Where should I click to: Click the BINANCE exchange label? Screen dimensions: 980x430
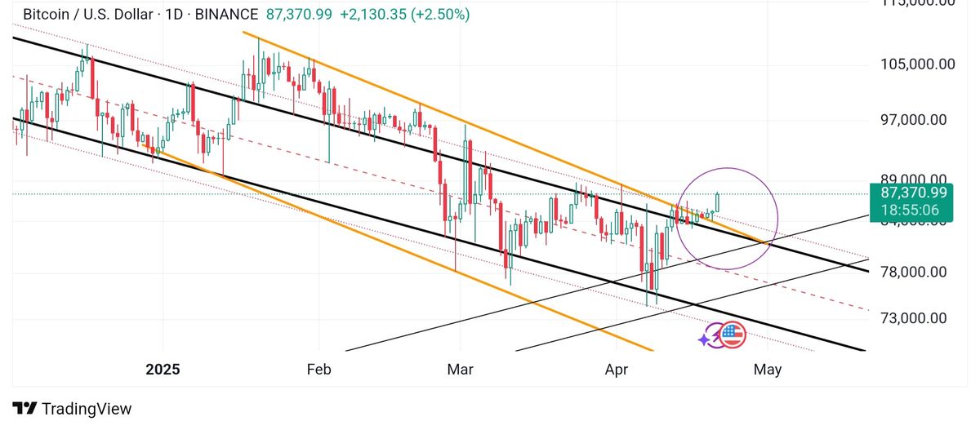(229, 15)
